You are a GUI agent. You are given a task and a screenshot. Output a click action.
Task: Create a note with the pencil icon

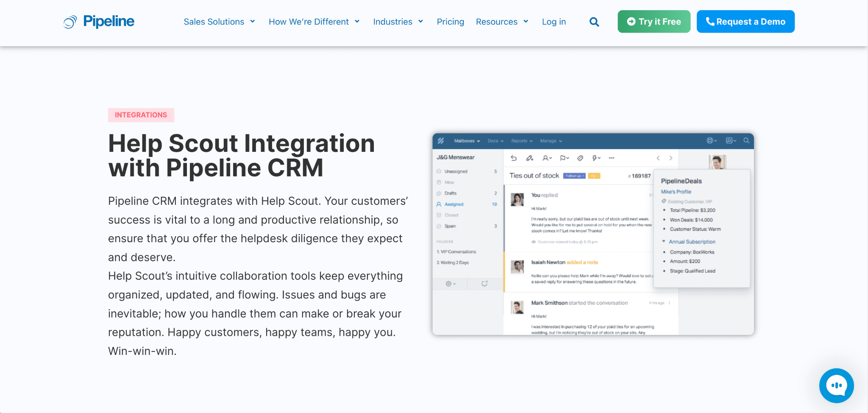point(530,158)
